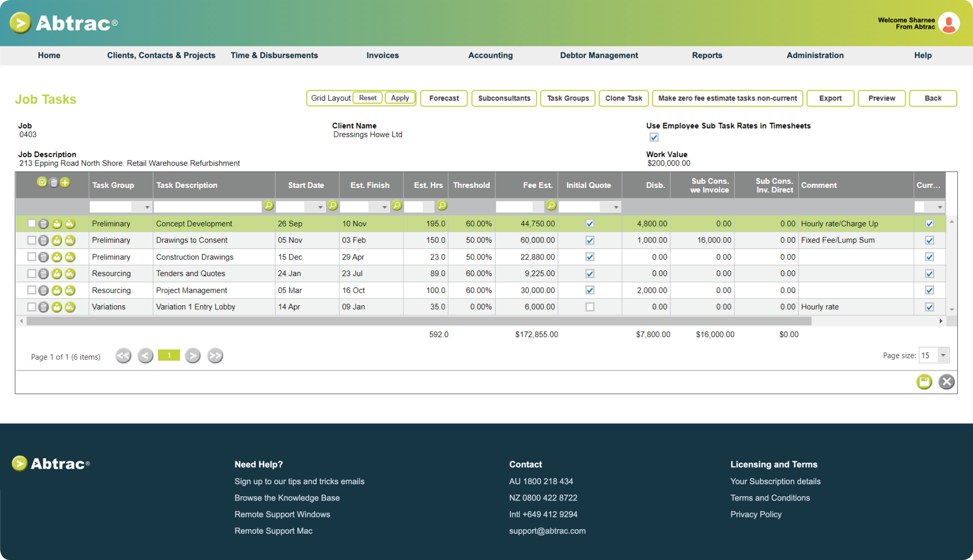Delete the Tenders and Quotes task
973x560 pixels.
click(x=43, y=274)
